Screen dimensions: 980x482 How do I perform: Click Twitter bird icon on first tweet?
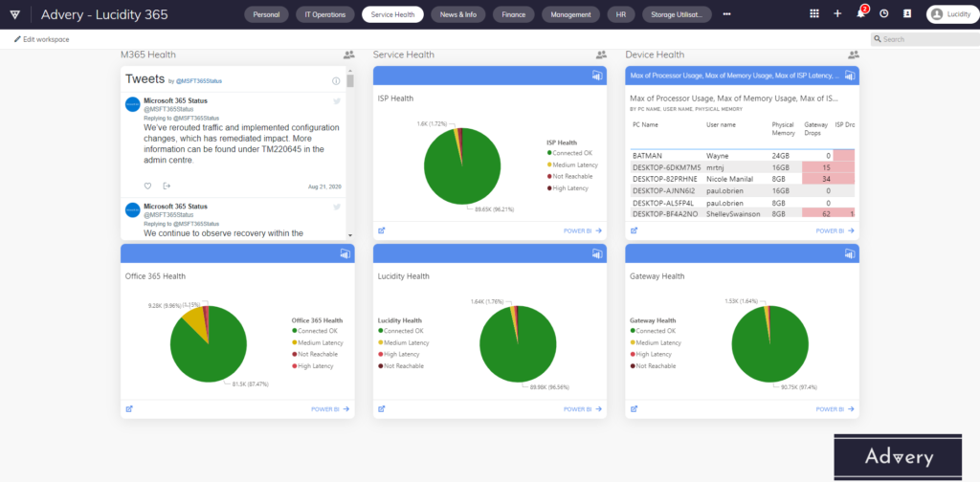337,100
